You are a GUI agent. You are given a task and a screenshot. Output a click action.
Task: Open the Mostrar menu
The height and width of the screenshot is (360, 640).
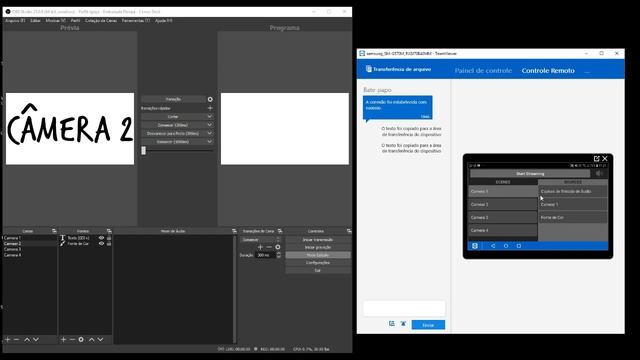click(x=56, y=20)
